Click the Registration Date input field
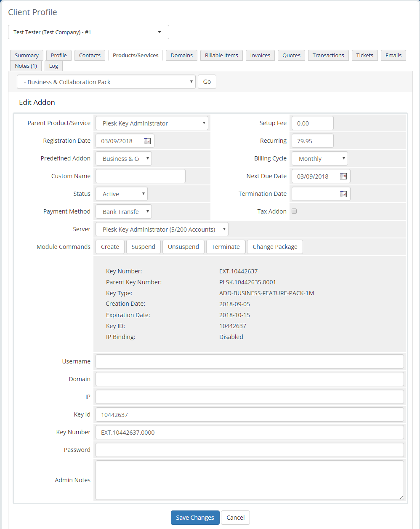 coord(125,141)
